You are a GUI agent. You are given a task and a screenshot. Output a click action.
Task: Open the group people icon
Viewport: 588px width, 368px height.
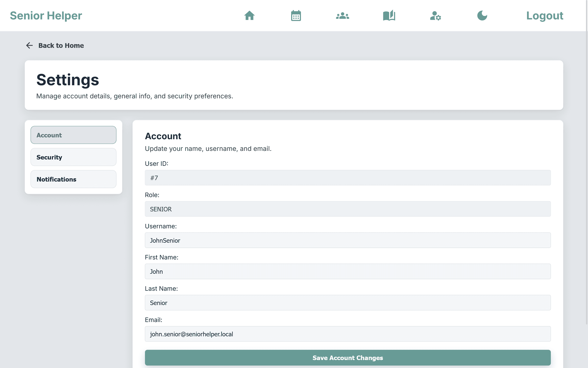(x=343, y=16)
